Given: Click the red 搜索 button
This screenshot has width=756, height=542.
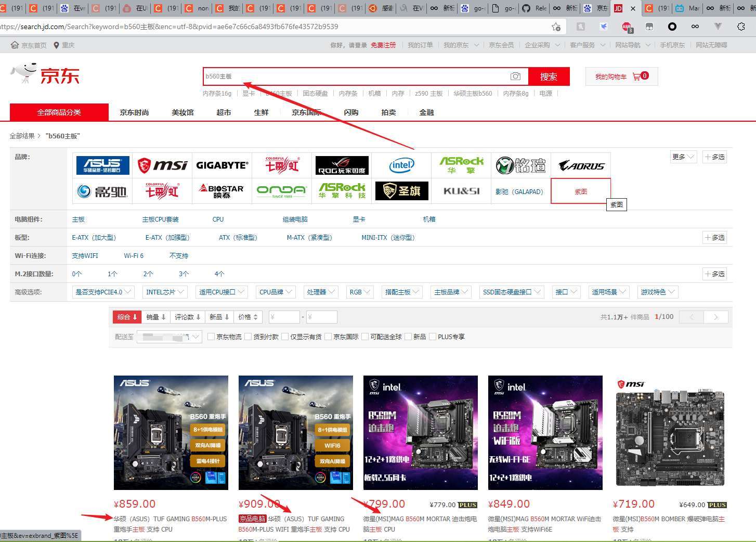Looking at the screenshot, I should click(x=549, y=76).
